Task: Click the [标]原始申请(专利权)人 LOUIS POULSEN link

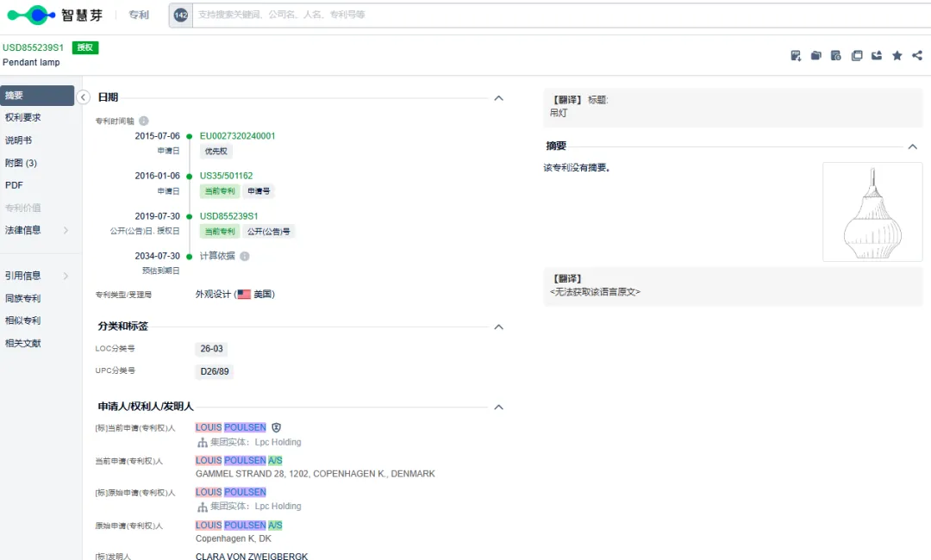Action: pyautogui.click(x=231, y=493)
